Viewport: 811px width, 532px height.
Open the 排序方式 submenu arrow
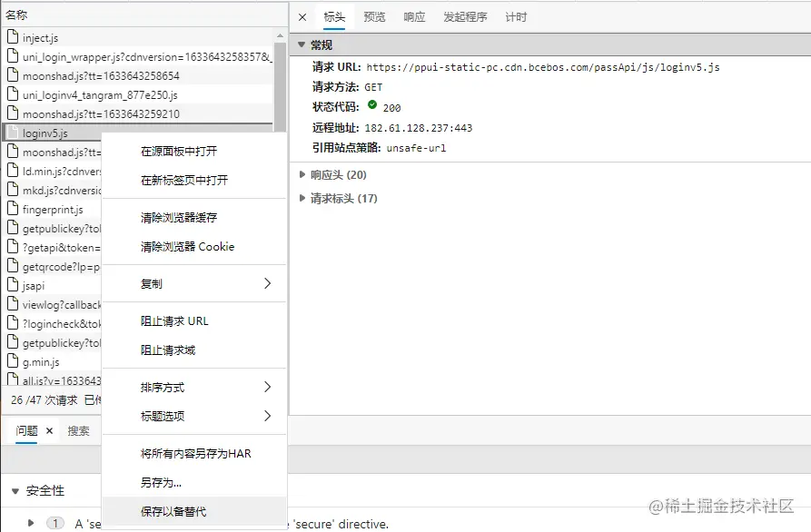[267, 387]
